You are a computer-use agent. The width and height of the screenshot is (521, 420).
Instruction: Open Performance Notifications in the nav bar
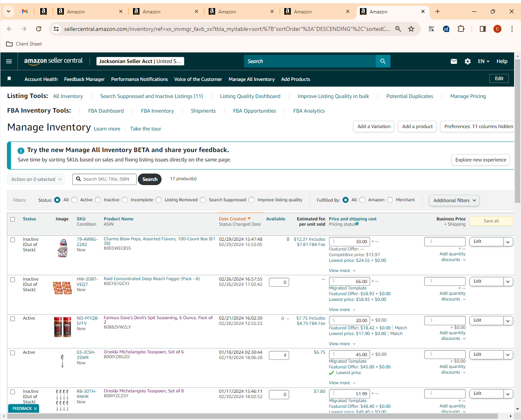click(140, 79)
